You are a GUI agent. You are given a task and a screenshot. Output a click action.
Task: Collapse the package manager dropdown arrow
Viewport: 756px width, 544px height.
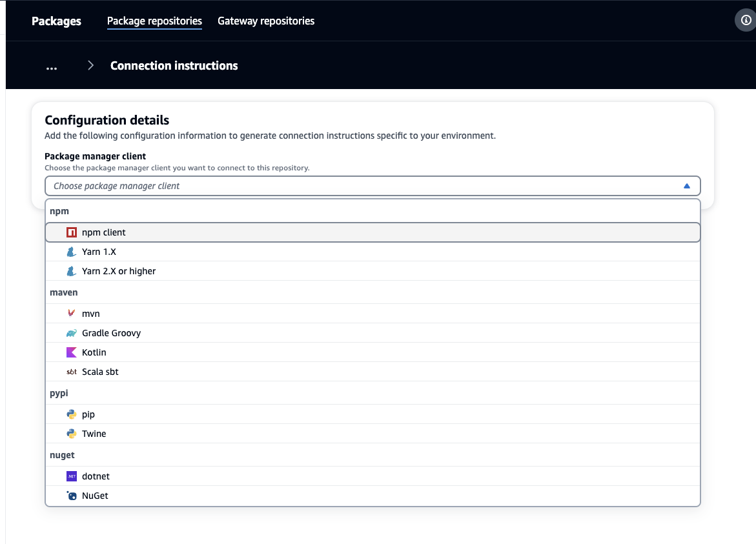click(x=686, y=186)
